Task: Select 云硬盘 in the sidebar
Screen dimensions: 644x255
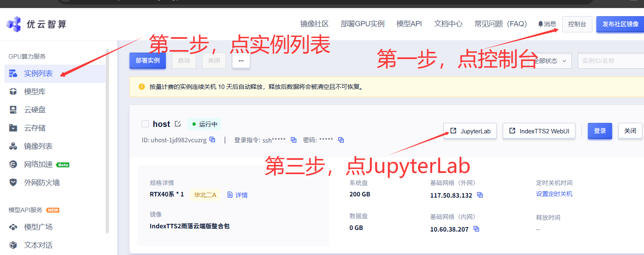Action: coord(35,110)
